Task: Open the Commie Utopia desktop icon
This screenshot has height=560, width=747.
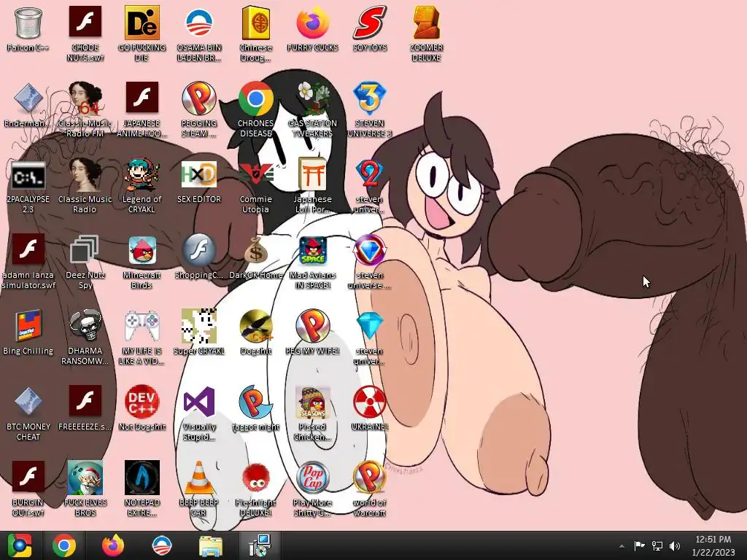Action: click(x=256, y=175)
